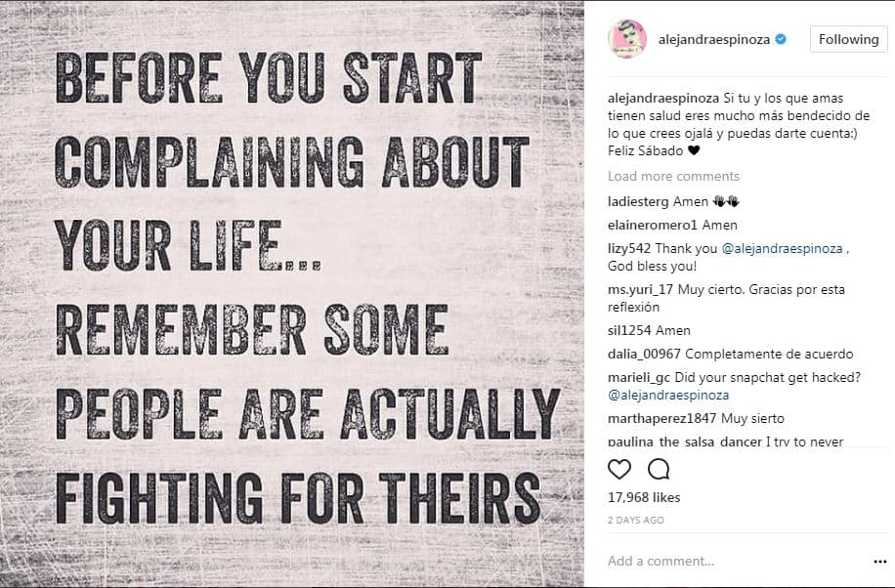Expand Load more comments
This screenshot has width=895, height=588.
(x=673, y=176)
